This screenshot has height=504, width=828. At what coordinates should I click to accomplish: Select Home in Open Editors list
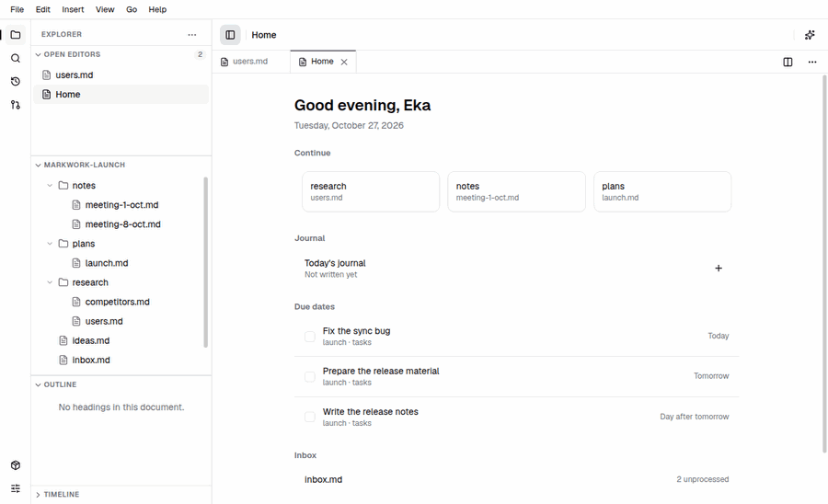point(121,95)
